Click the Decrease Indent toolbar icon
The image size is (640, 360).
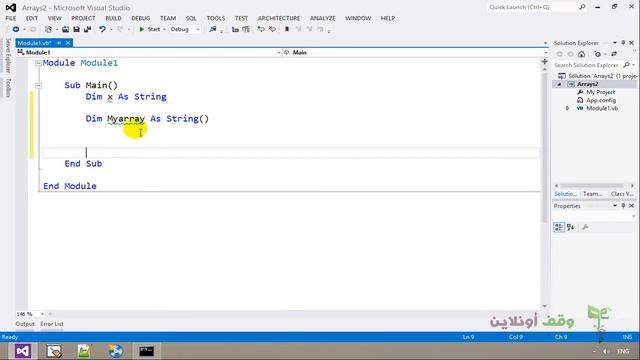[235, 29]
